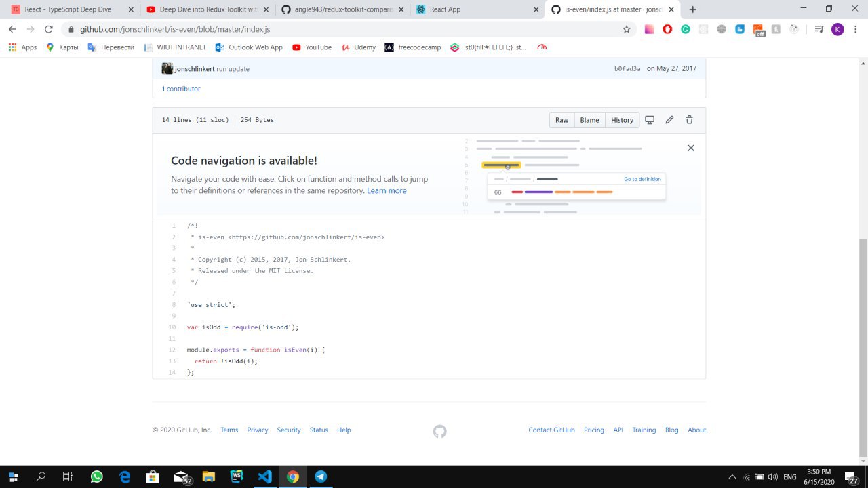Select line number 12 in code
This screenshot has width=868, height=488.
pos(172,350)
